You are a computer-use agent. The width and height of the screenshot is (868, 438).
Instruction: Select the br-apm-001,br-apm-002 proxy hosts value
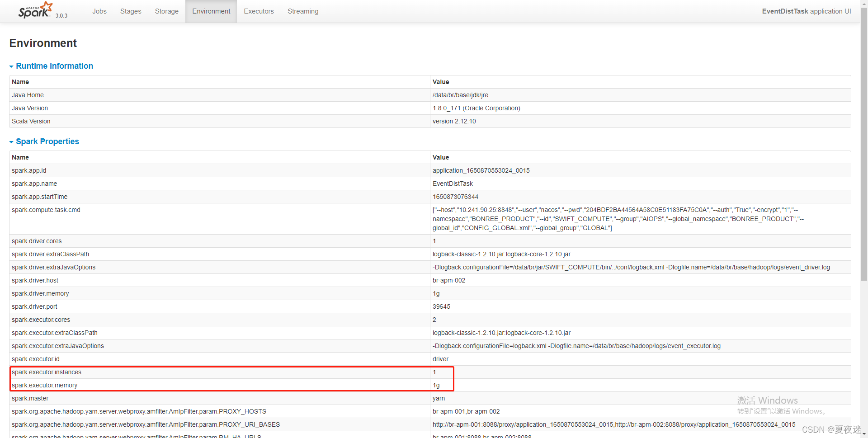coord(466,411)
